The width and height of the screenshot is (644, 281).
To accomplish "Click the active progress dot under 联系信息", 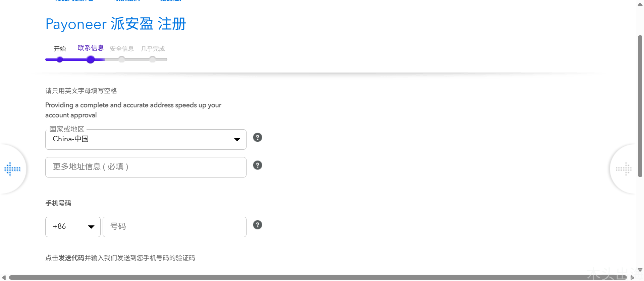I will [91, 60].
